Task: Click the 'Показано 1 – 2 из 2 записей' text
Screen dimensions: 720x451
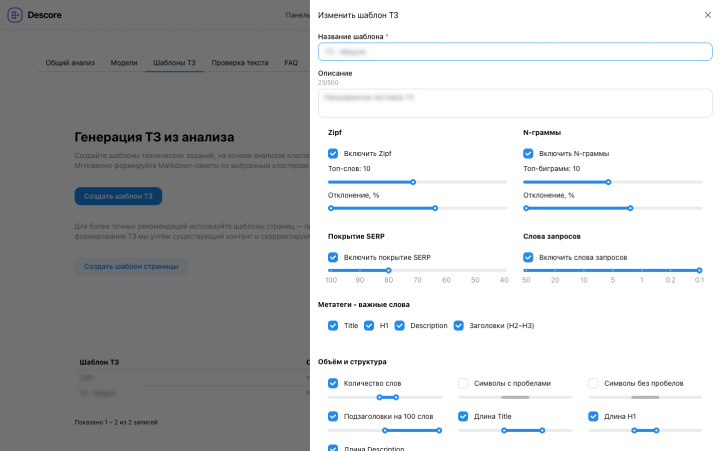Action: tap(116, 422)
